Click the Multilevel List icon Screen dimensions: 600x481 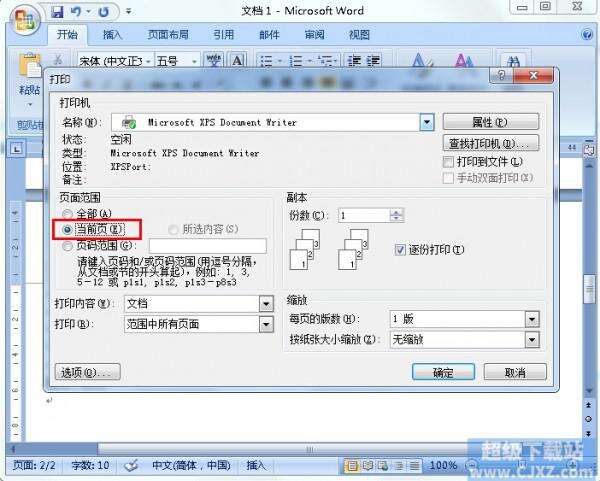pos(326,60)
